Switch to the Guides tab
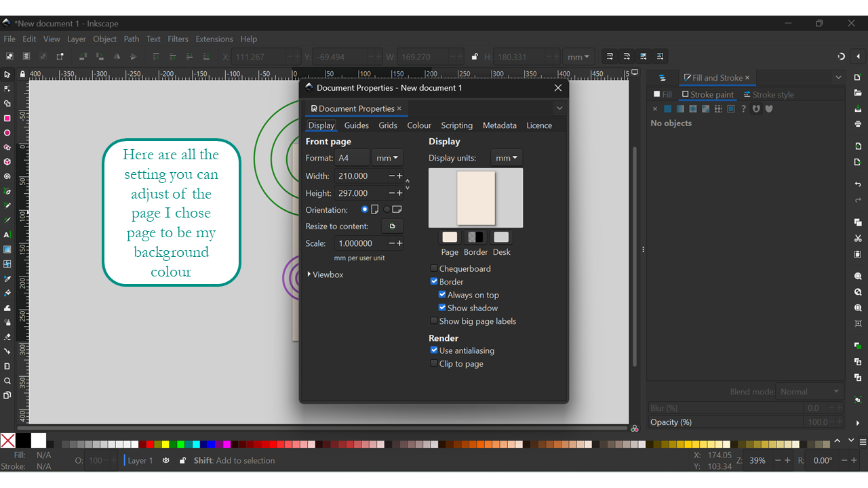Screen dimensions: 868x488 coord(357,125)
